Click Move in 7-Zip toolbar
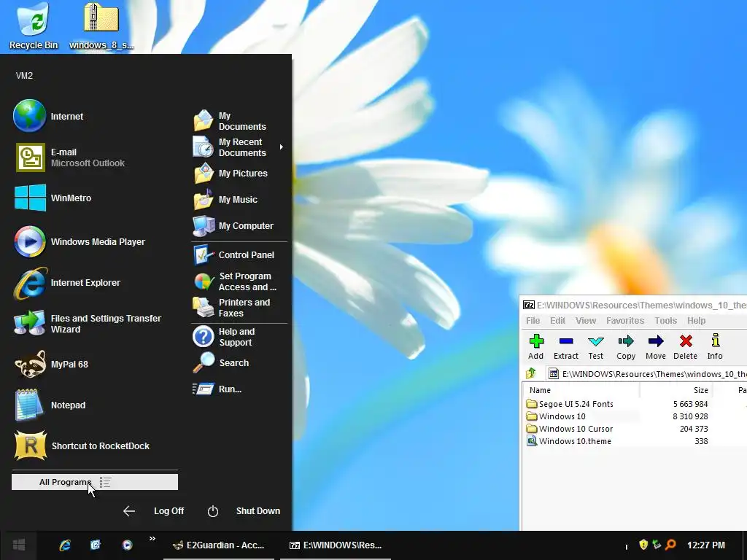747x560 pixels. [x=656, y=347]
